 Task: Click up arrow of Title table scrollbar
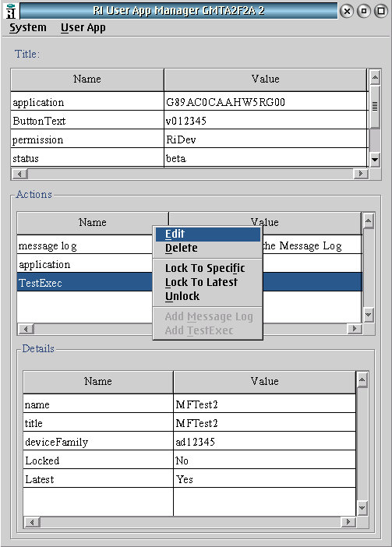375,77
